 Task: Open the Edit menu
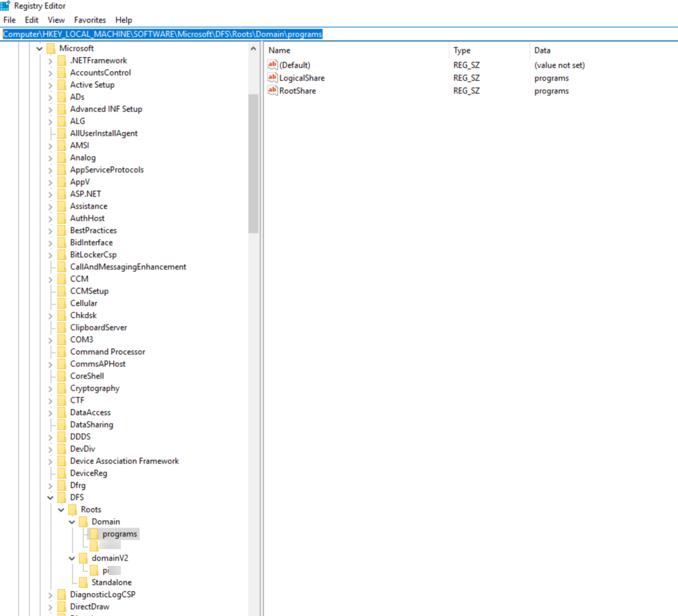(32, 20)
